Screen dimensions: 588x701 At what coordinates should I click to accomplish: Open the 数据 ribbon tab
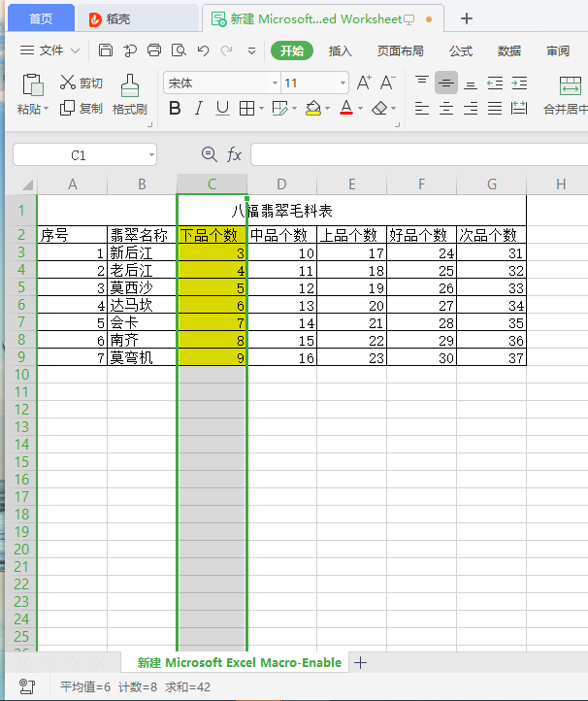tap(508, 50)
